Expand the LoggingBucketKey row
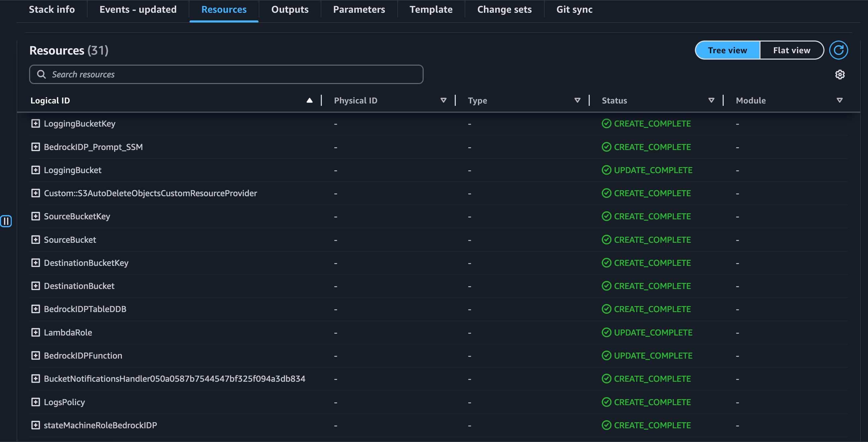 35,124
